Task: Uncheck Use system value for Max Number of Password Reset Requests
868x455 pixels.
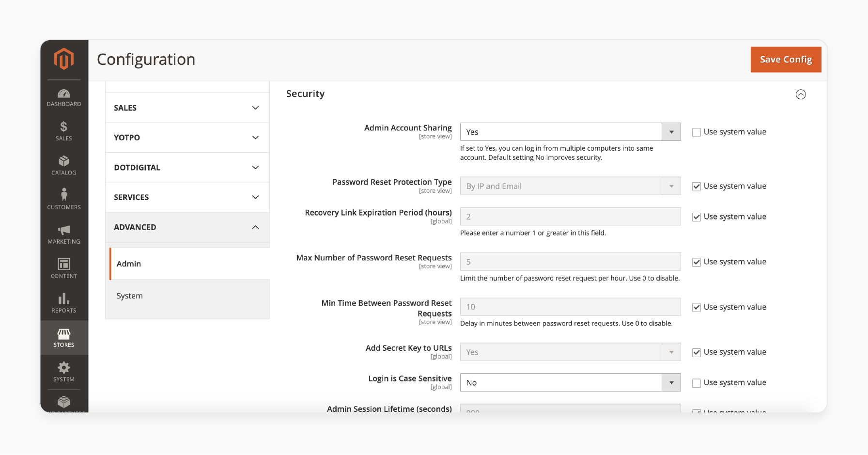Action: (697, 262)
